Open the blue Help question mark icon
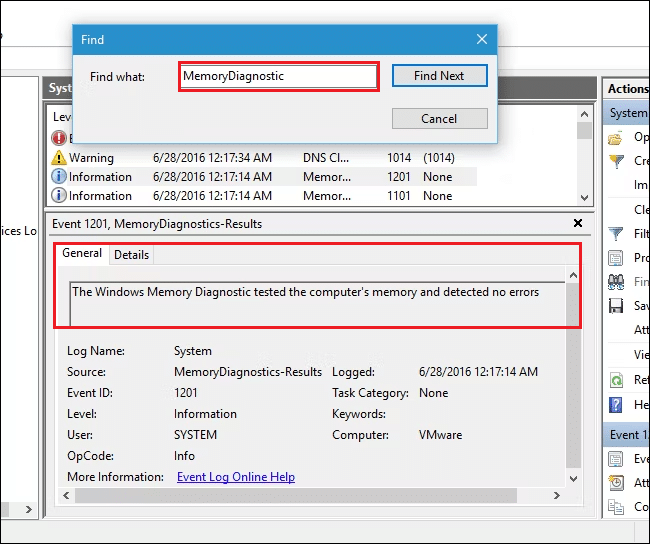 click(x=616, y=404)
